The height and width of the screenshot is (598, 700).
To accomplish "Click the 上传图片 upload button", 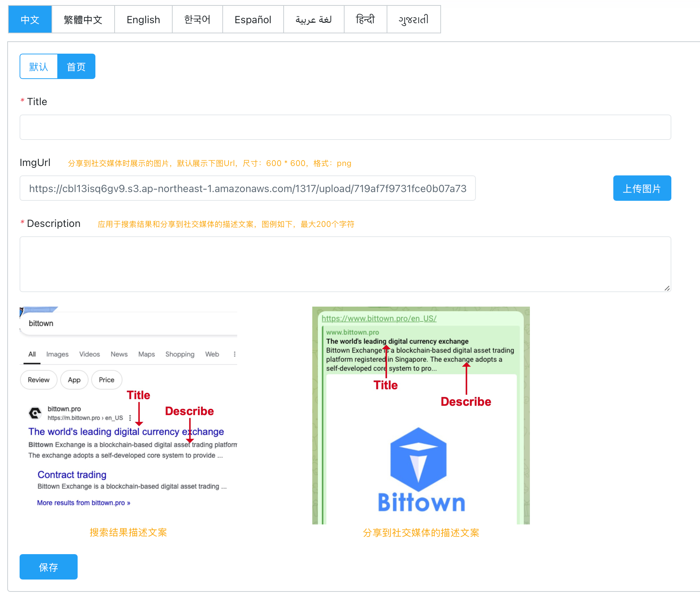I will click(x=642, y=188).
